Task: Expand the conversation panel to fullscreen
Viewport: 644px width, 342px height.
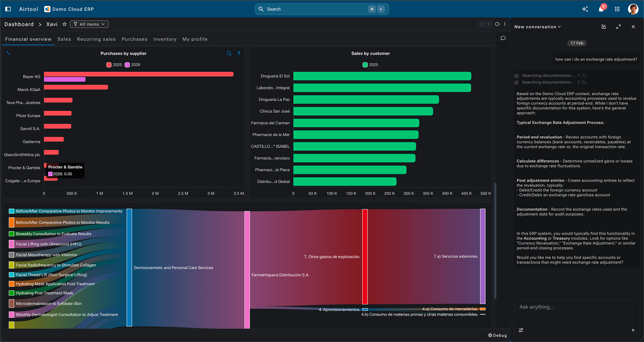Action: coord(618,27)
